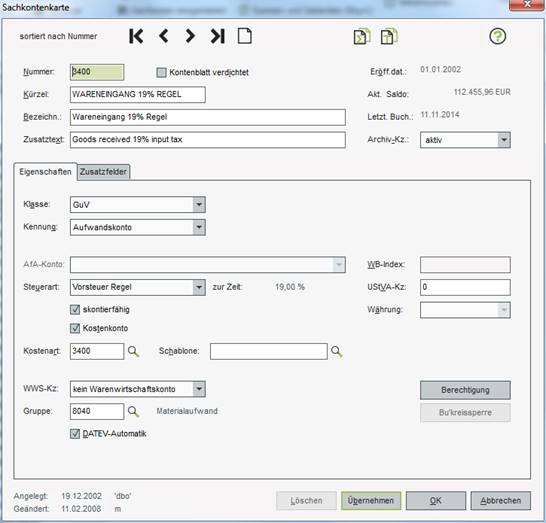Click search magnifier next to Gruppe field
Screen dimensions: 546x523
tap(133, 412)
